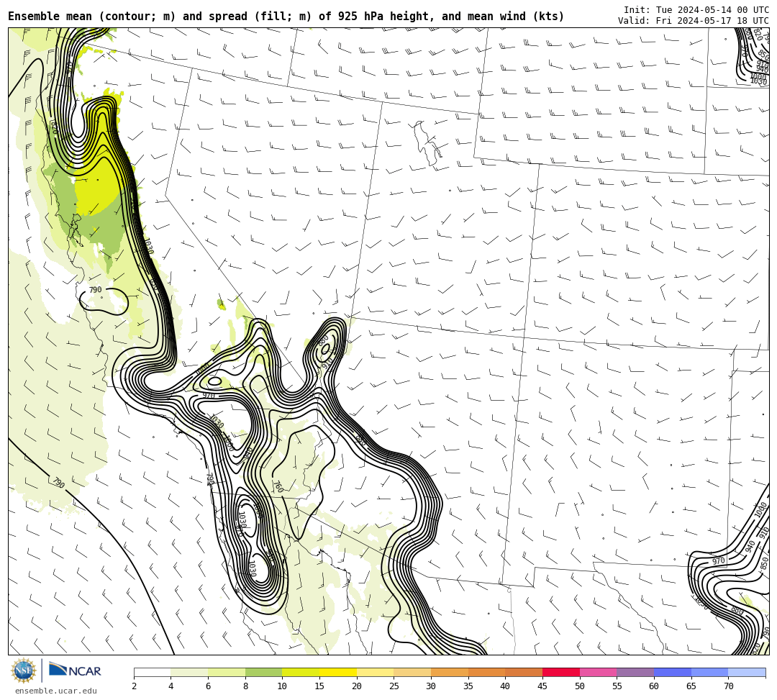Click the Init: Tue 2024-05-14 00 UTC text

(696, 10)
